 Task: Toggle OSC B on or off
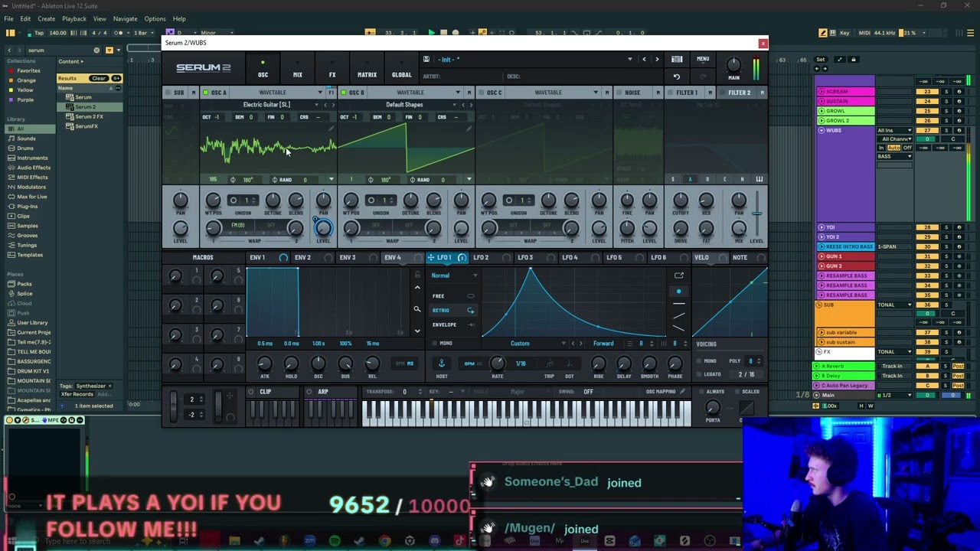[343, 93]
